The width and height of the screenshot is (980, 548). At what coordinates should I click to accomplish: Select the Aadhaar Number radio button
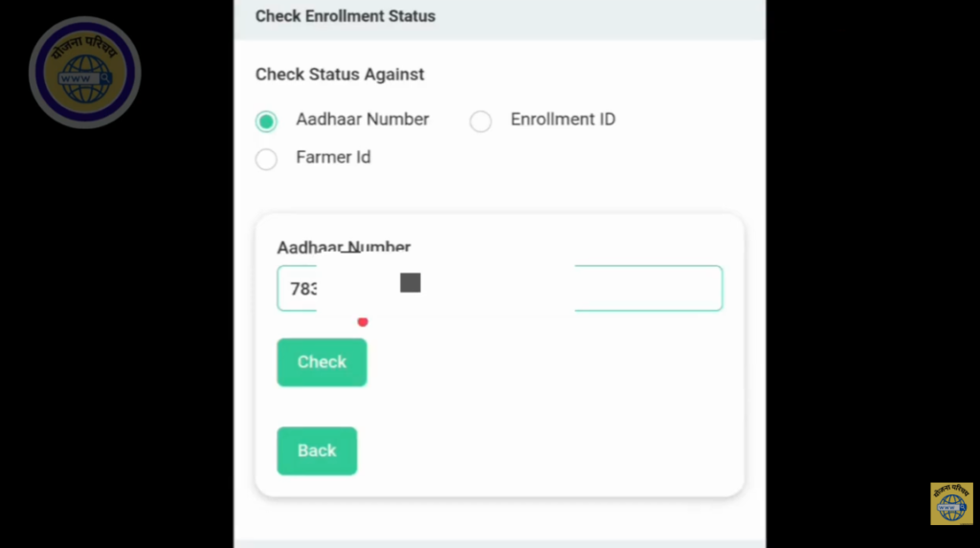click(x=266, y=121)
